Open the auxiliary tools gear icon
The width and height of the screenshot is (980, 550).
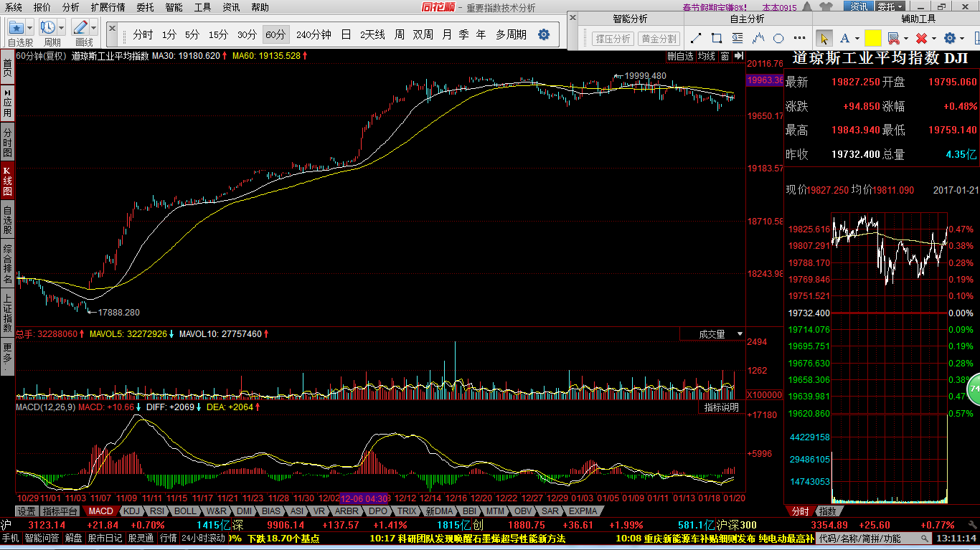tap(950, 38)
